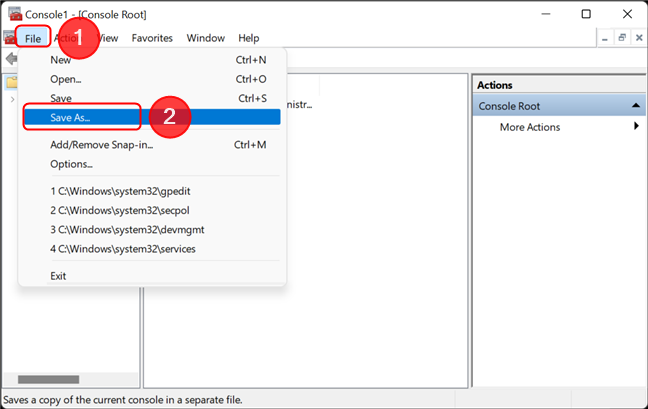
Task: Open Options... from the File menu
Action: (x=152, y=164)
